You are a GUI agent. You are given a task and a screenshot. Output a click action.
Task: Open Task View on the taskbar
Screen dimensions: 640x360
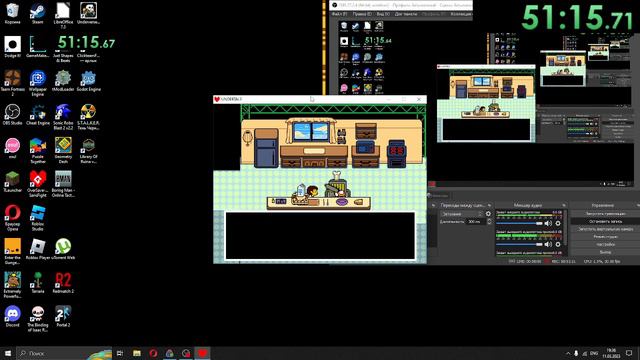click(x=120, y=353)
